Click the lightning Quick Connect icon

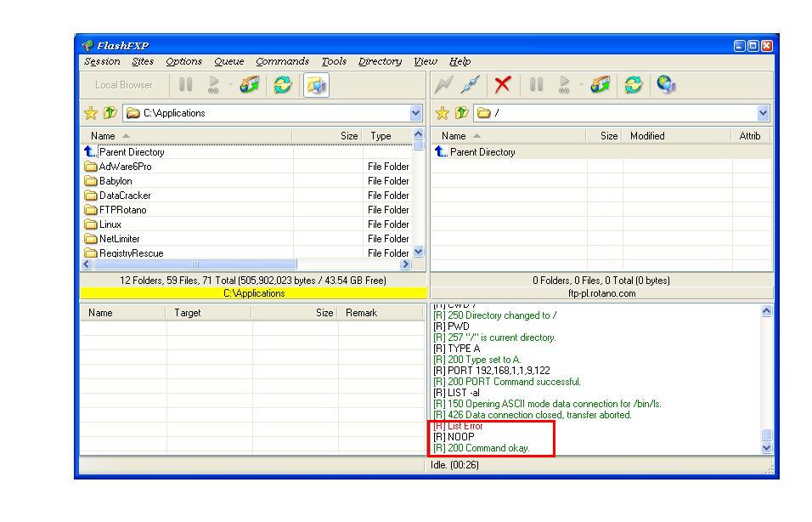(443, 85)
